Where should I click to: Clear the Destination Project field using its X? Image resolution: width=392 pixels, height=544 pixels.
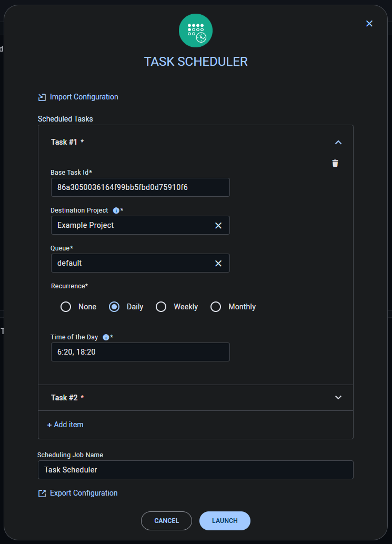pos(218,225)
